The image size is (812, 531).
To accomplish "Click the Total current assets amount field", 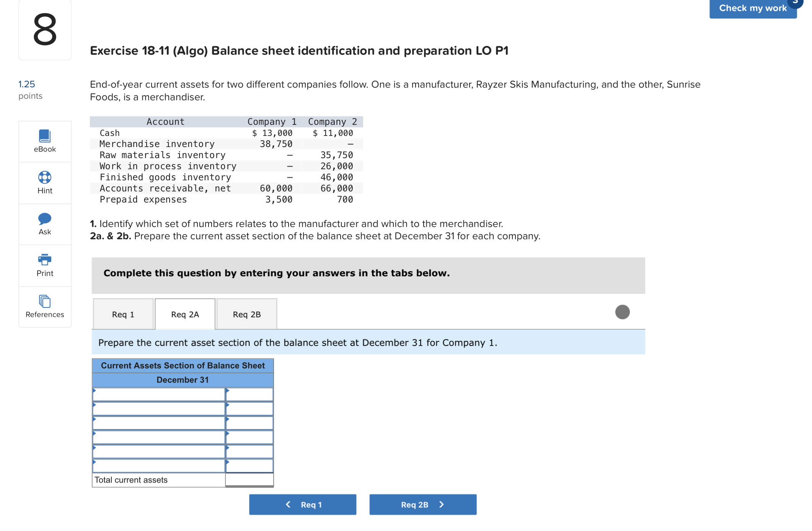I will (x=249, y=480).
